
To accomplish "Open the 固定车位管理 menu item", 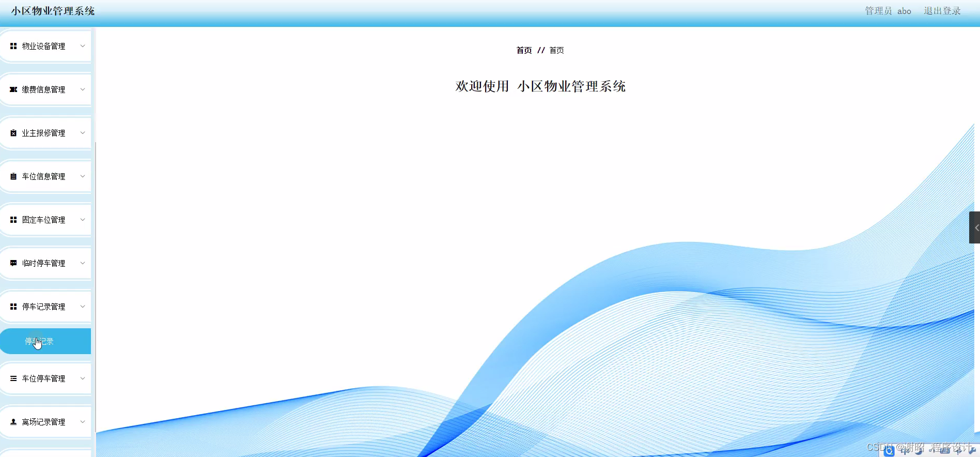I will 45,220.
